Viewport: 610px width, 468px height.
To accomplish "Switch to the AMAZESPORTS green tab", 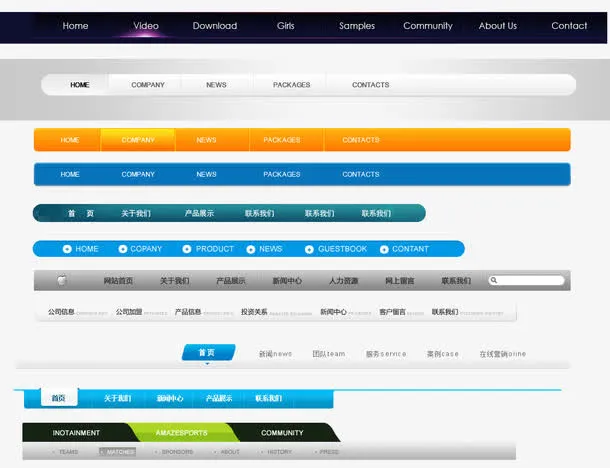I will pyautogui.click(x=182, y=433).
